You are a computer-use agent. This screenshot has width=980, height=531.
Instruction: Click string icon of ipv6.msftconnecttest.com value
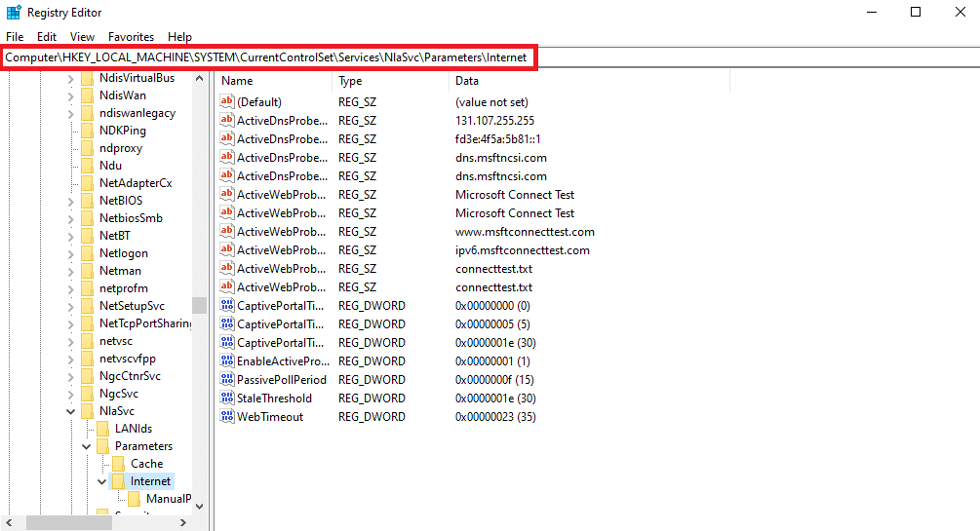coord(227,249)
